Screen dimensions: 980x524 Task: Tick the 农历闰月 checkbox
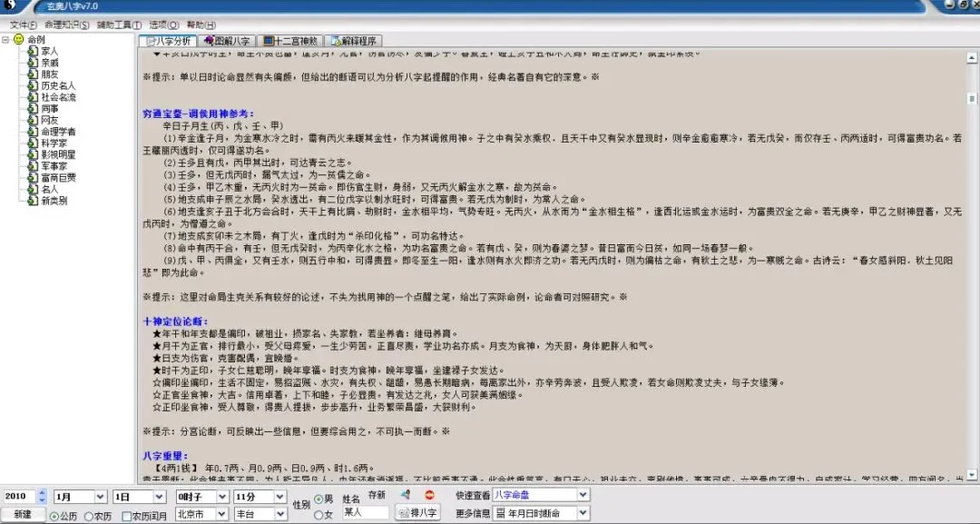click(x=127, y=517)
